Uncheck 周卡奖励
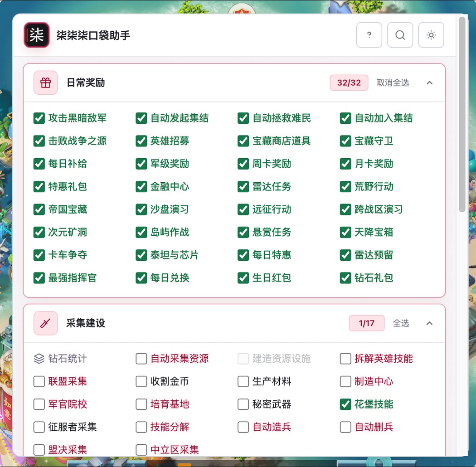This screenshot has height=467, width=476. (x=243, y=164)
